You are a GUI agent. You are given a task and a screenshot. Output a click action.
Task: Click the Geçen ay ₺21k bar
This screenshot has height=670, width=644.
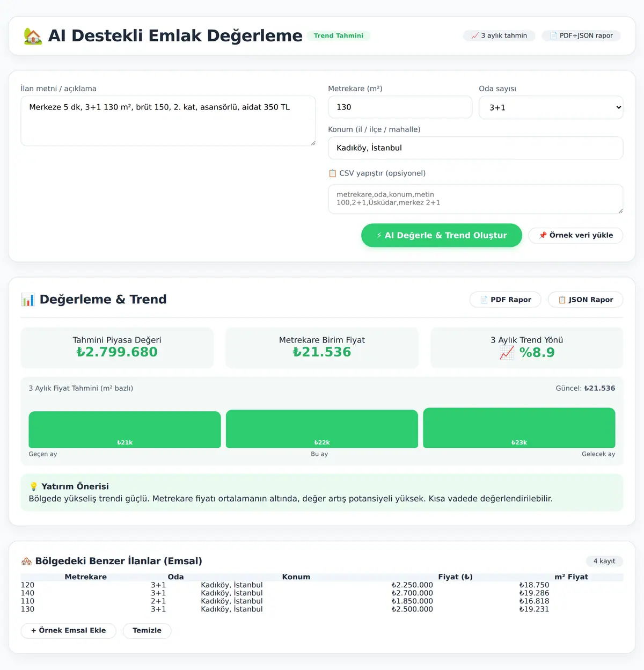point(125,429)
